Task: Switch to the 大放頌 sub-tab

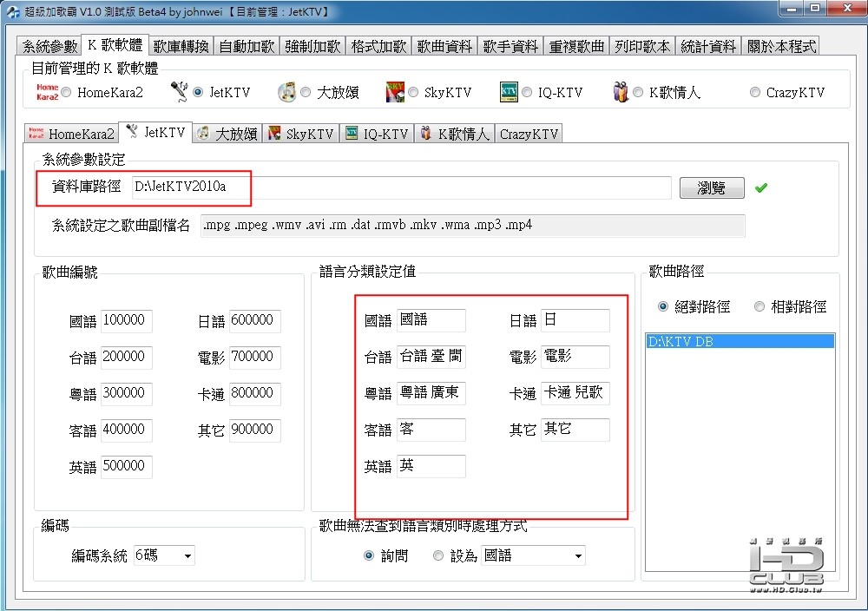Action: click(x=227, y=134)
